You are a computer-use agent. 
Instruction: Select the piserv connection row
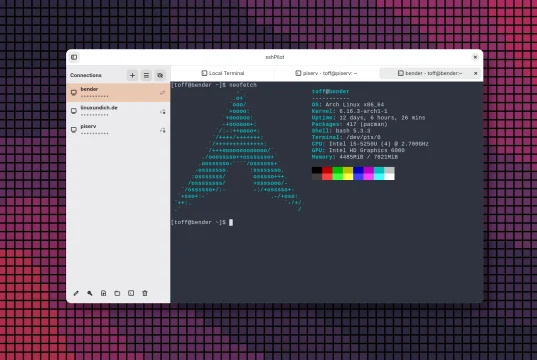point(118,129)
